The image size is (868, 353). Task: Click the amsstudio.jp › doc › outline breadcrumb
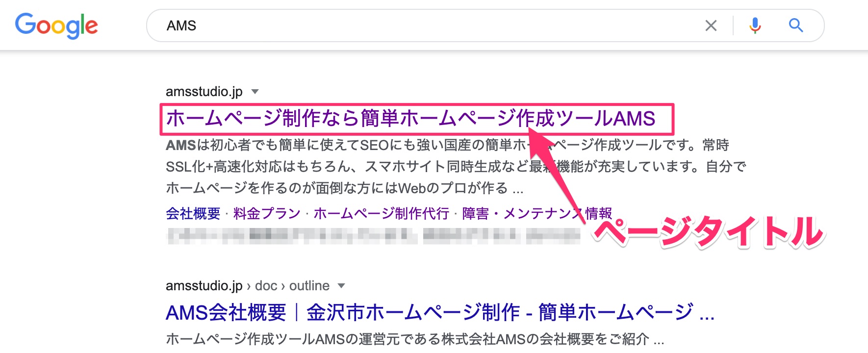click(248, 286)
